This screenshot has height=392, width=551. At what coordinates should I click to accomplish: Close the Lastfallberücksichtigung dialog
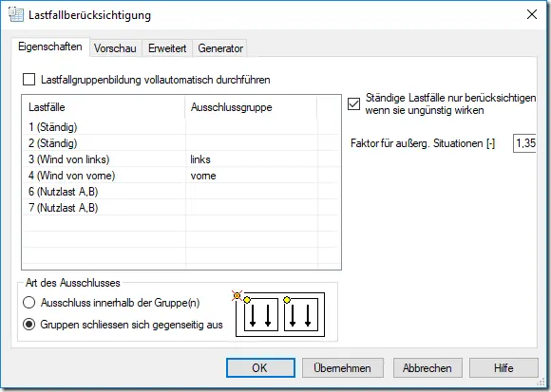pyautogui.click(x=532, y=14)
